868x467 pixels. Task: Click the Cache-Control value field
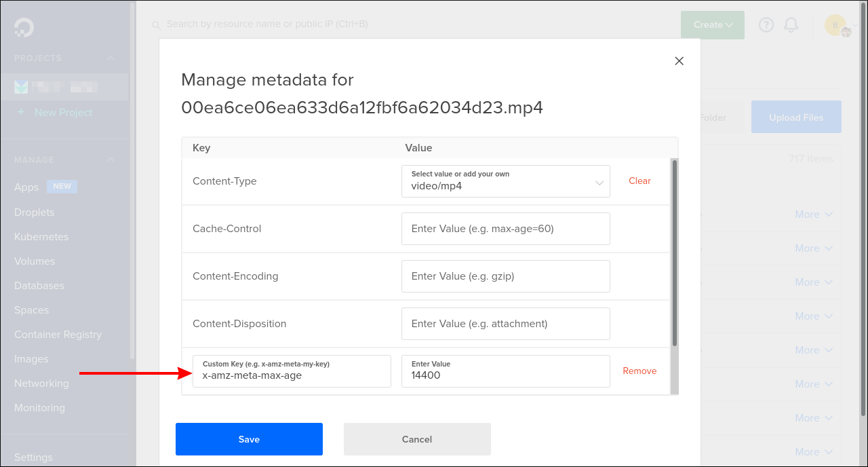505,229
